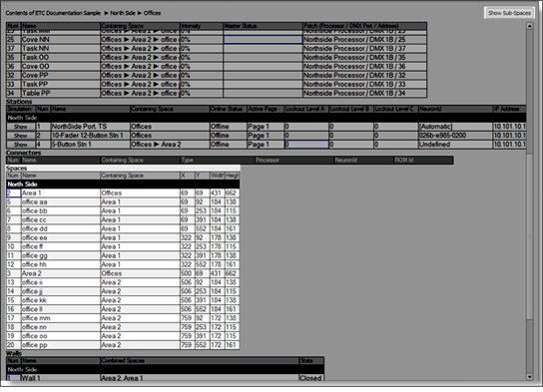Select the office aa row in Spaces
This screenshot has height=392, width=543.
(123, 202)
